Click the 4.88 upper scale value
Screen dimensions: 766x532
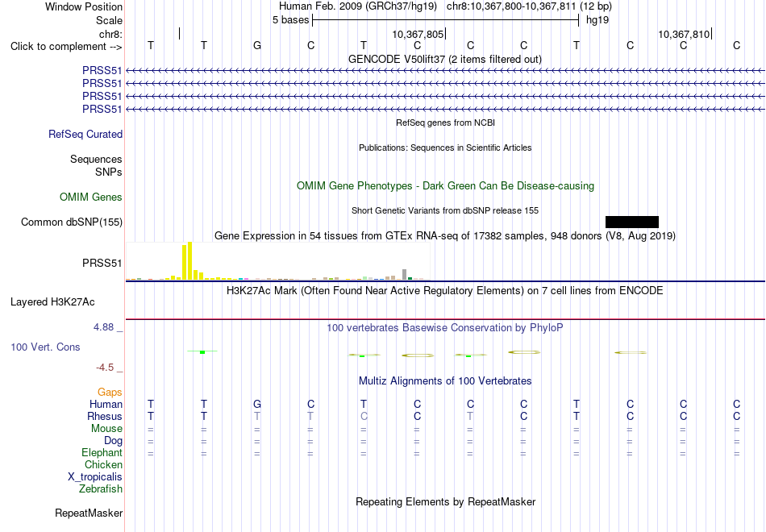pos(103,326)
